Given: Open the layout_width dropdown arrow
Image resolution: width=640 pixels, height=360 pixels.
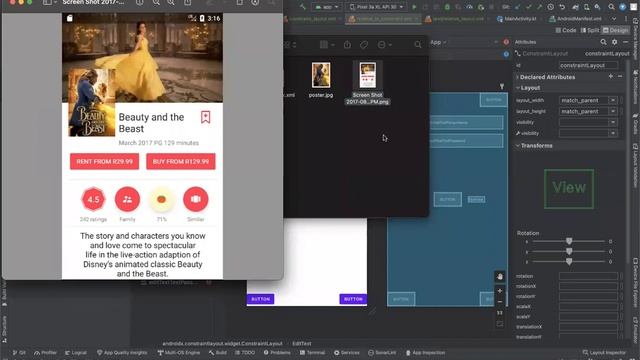Looking at the screenshot, I should 613,100.
